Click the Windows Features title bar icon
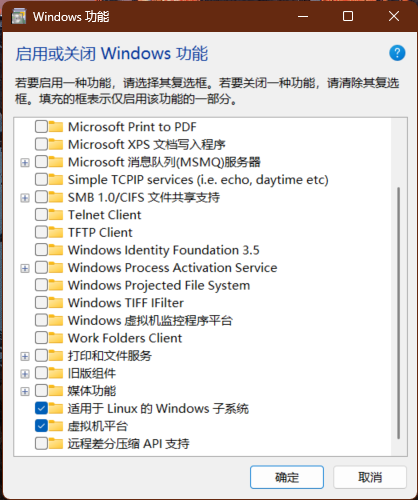The image size is (418, 500). (x=19, y=16)
